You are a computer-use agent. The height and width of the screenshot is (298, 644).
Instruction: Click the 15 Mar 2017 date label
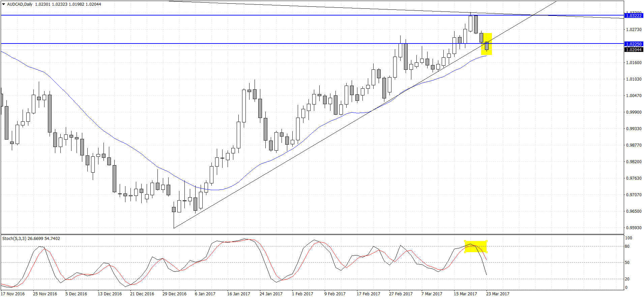tap(466, 294)
